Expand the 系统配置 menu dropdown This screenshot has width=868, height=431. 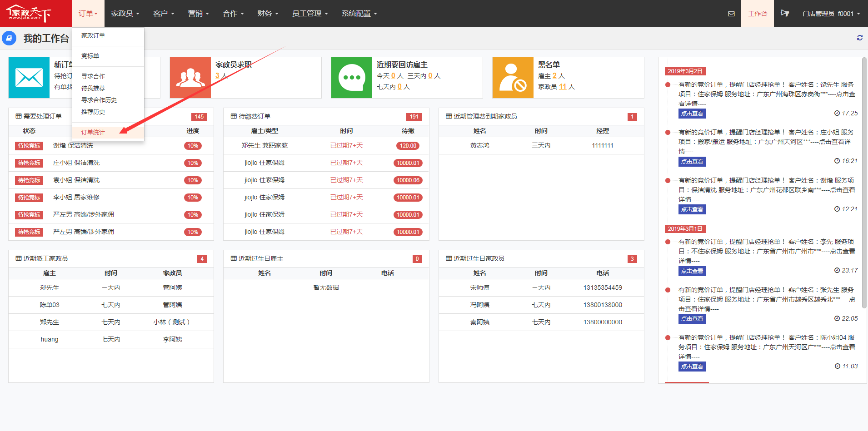click(359, 14)
